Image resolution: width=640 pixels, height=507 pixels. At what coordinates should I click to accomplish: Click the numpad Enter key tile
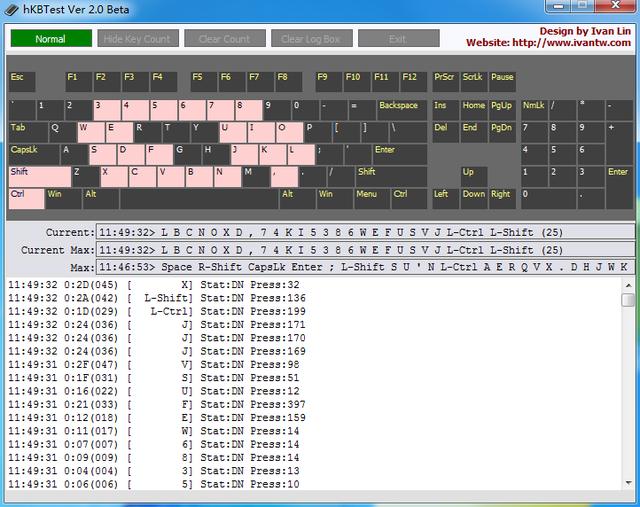point(619,188)
